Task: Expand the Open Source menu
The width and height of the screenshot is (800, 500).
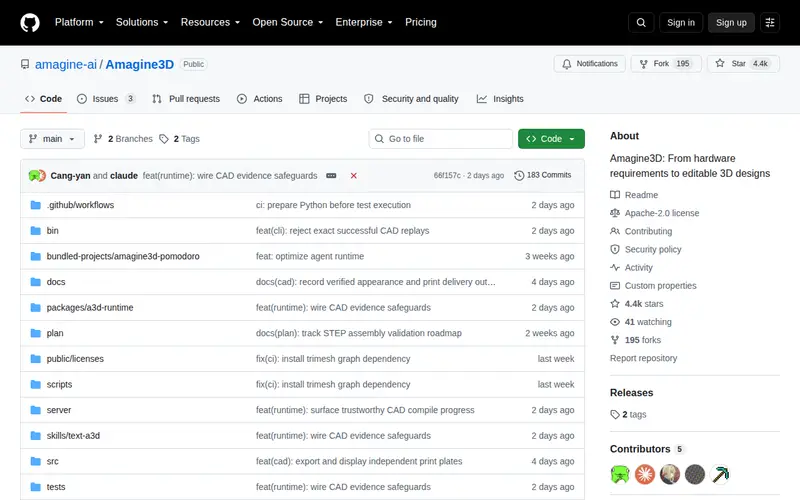Action: click(x=288, y=22)
